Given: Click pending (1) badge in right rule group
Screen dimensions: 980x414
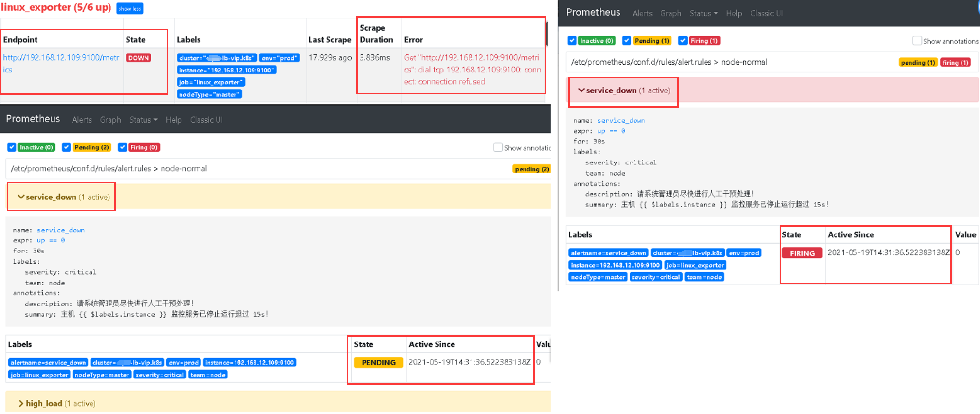Looking at the screenshot, I should (x=917, y=62).
